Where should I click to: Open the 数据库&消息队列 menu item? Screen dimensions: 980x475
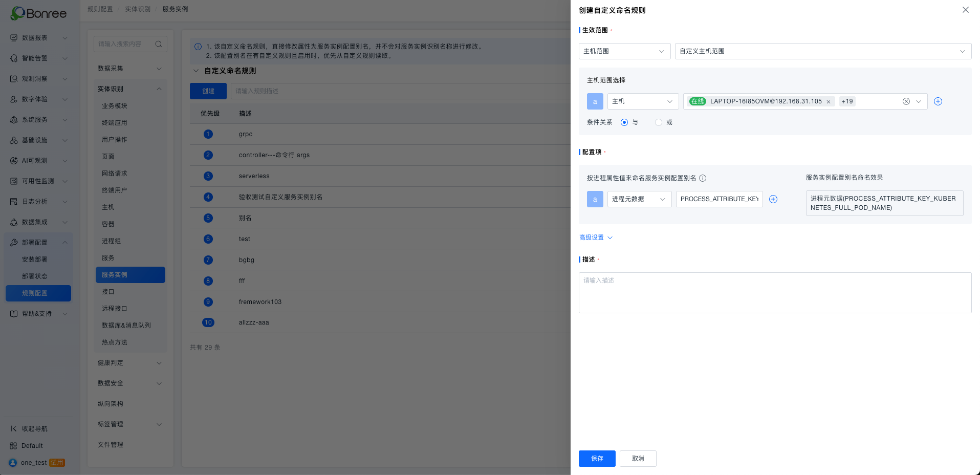pos(130,326)
